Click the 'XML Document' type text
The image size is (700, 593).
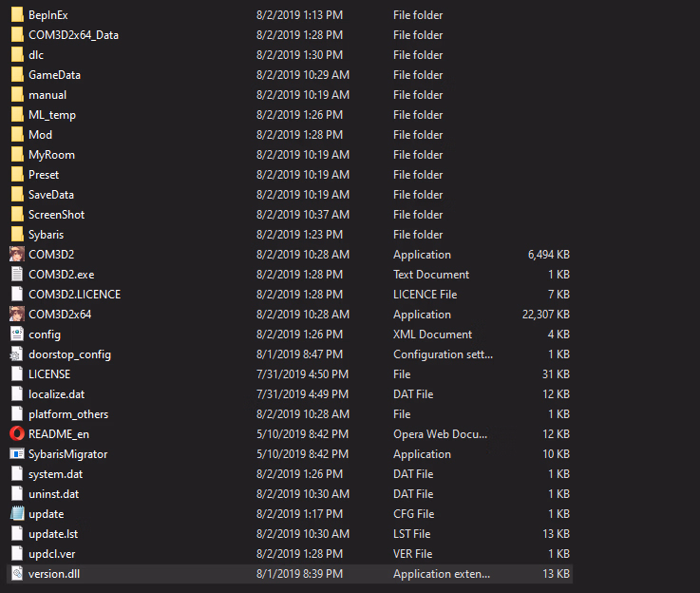point(432,335)
